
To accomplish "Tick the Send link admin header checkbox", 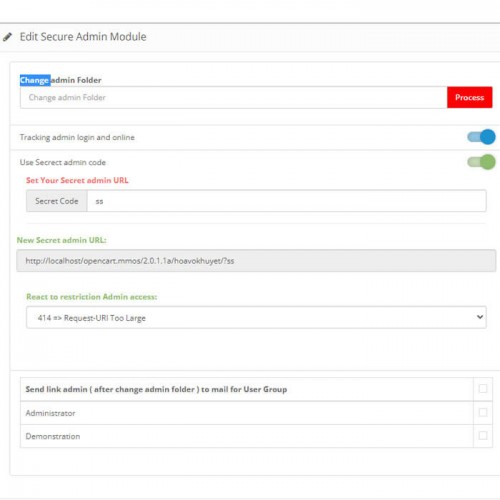I will click(483, 388).
